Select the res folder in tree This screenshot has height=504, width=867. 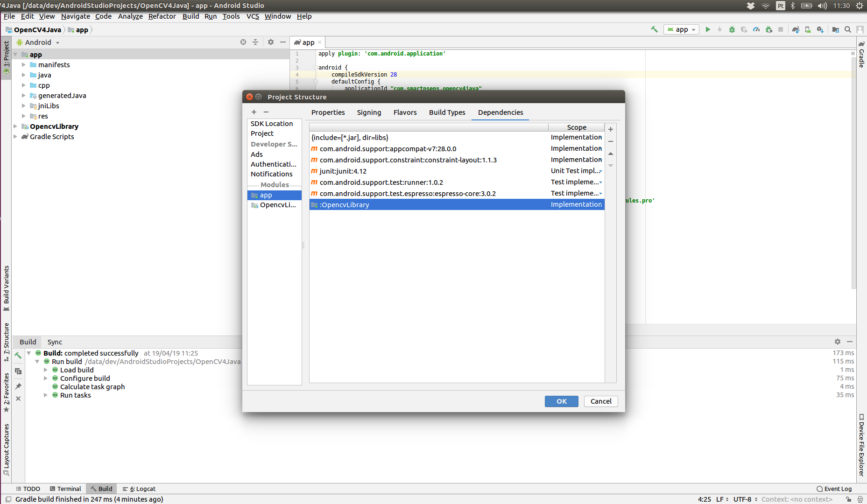(43, 116)
